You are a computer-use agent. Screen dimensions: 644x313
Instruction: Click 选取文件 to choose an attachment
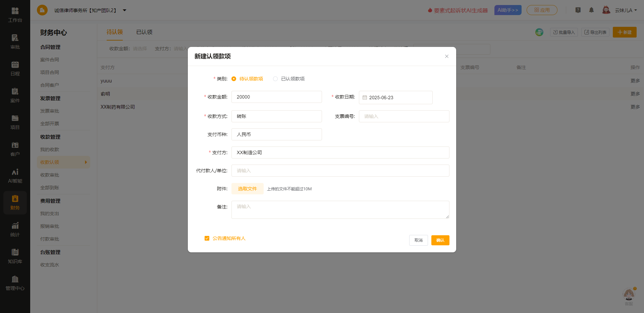tap(247, 189)
